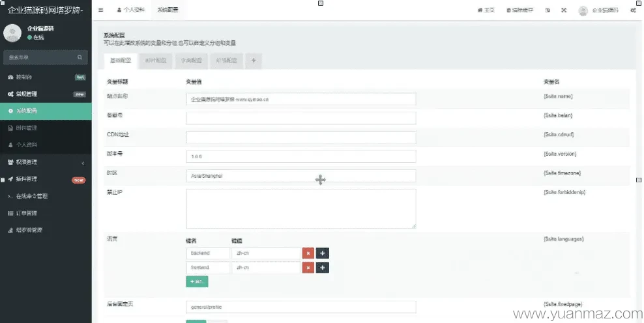Click the cogs icon beside 常规管理

[10, 94]
